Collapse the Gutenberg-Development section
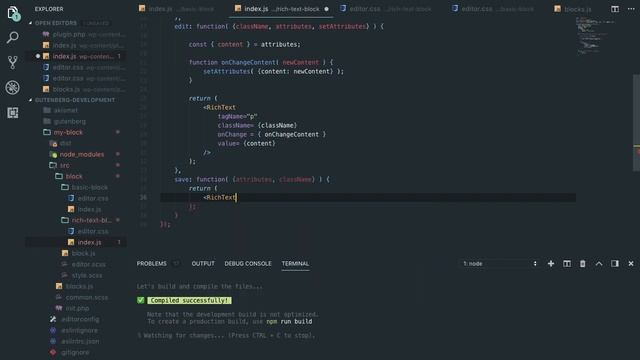 72,100
